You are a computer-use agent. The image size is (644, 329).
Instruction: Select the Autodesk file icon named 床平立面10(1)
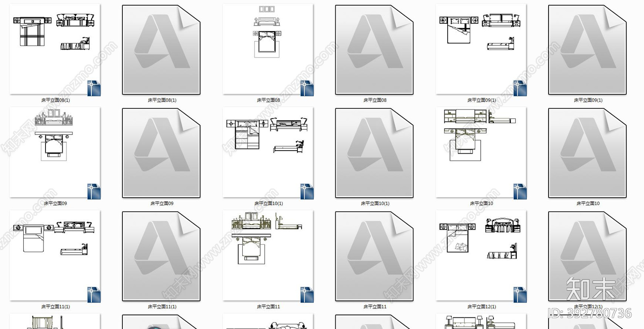point(374,153)
